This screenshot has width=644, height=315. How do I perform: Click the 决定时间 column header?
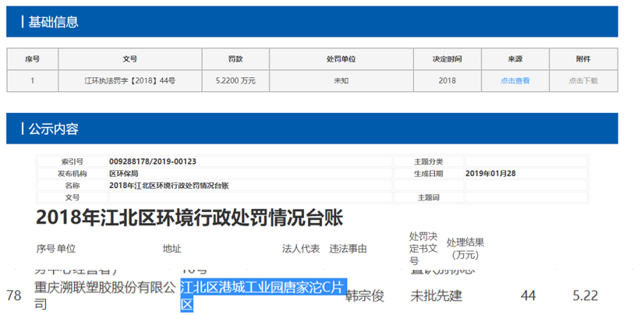(448, 59)
